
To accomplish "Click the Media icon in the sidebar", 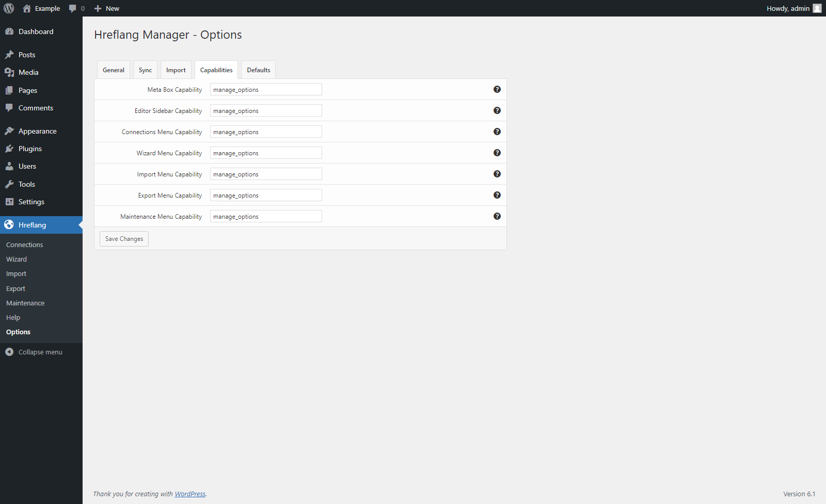I will click(9, 72).
